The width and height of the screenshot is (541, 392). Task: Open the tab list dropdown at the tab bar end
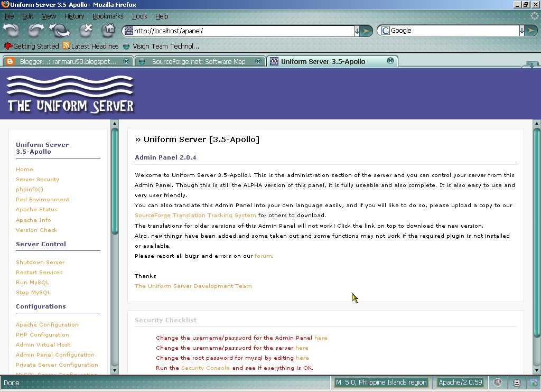click(530, 64)
